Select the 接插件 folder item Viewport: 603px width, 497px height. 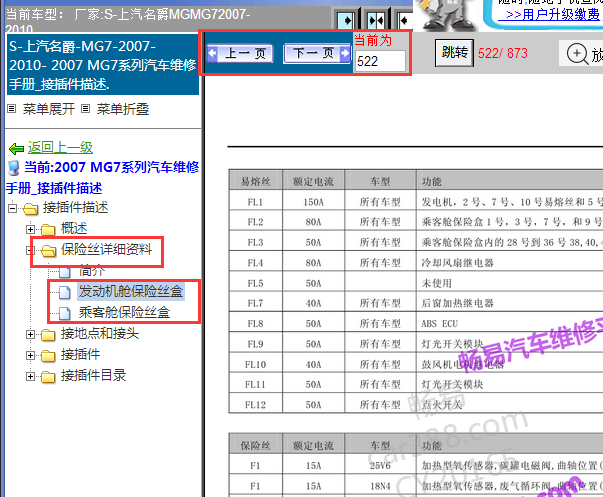point(80,354)
